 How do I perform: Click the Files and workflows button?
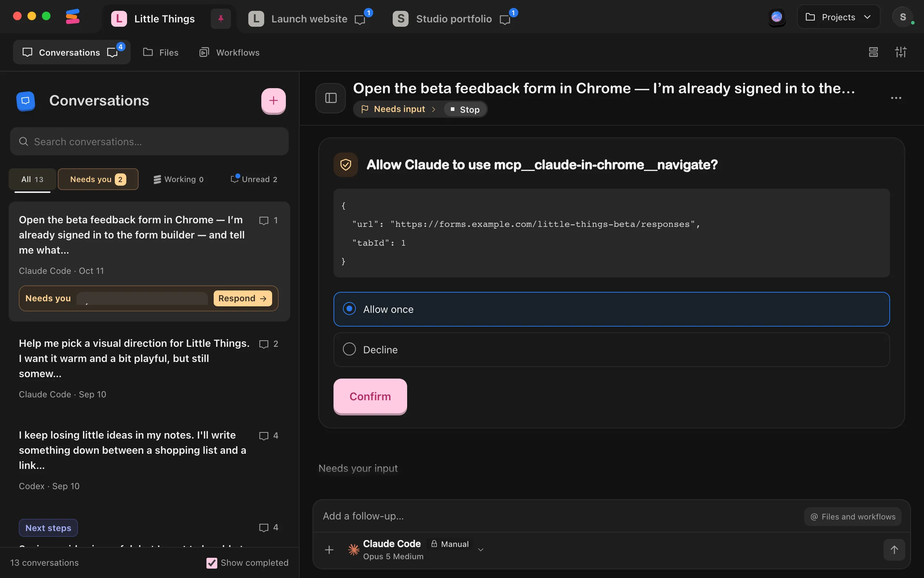pyautogui.click(x=853, y=517)
